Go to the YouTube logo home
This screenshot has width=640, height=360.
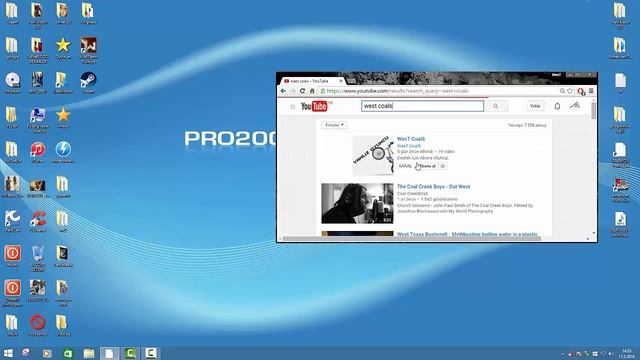(314, 106)
